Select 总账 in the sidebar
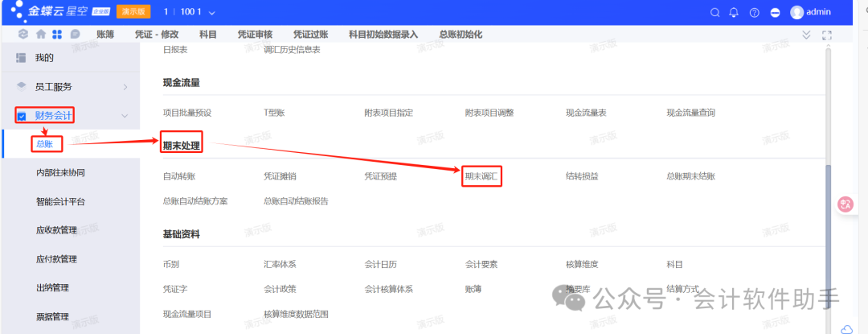The width and height of the screenshot is (868, 334). (44, 144)
